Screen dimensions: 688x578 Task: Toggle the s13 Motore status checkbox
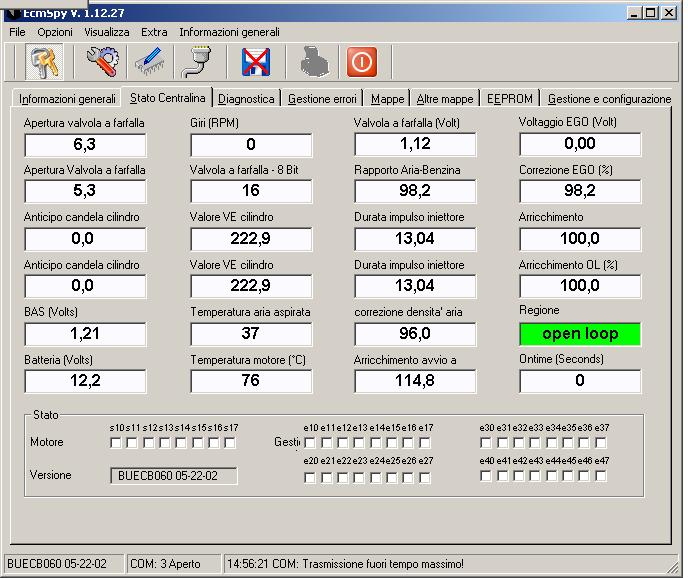[x=165, y=443]
